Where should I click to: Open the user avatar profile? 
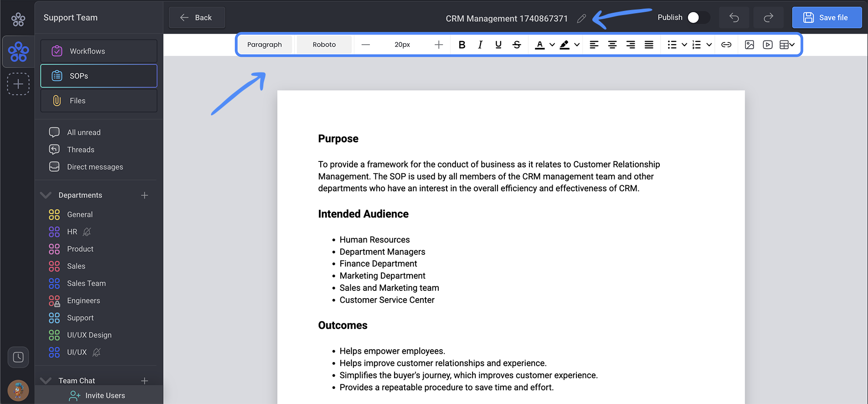[18, 391]
